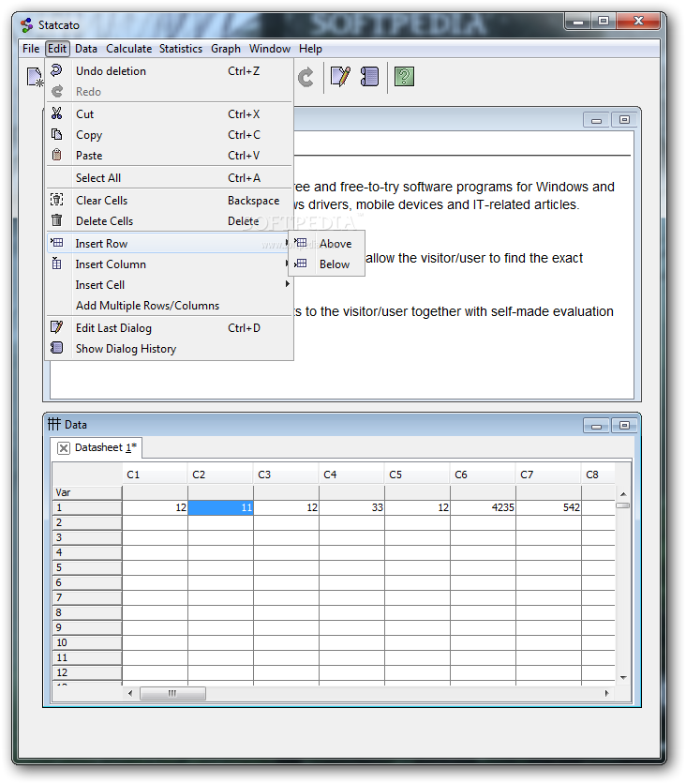This screenshot has width=686, height=784.
Task: Click the Statcato app icon in title bar
Action: pyautogui.click(x=26, y=24)
